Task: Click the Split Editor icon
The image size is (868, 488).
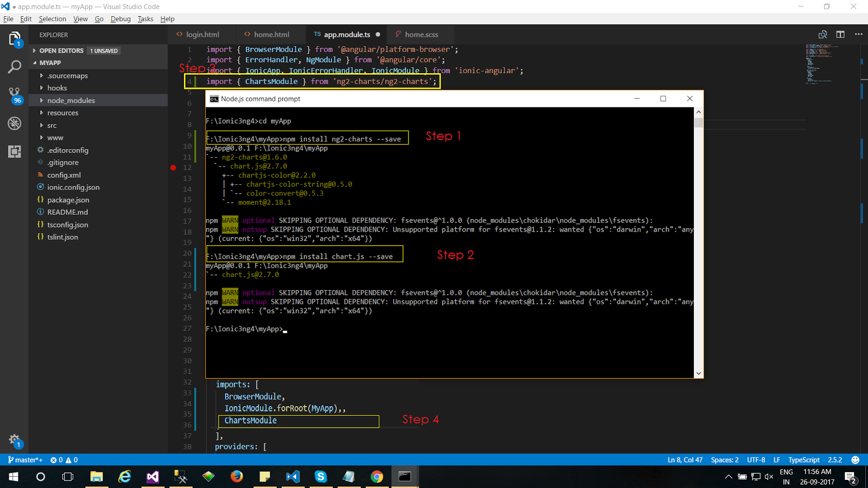Action: click(840, 34)
